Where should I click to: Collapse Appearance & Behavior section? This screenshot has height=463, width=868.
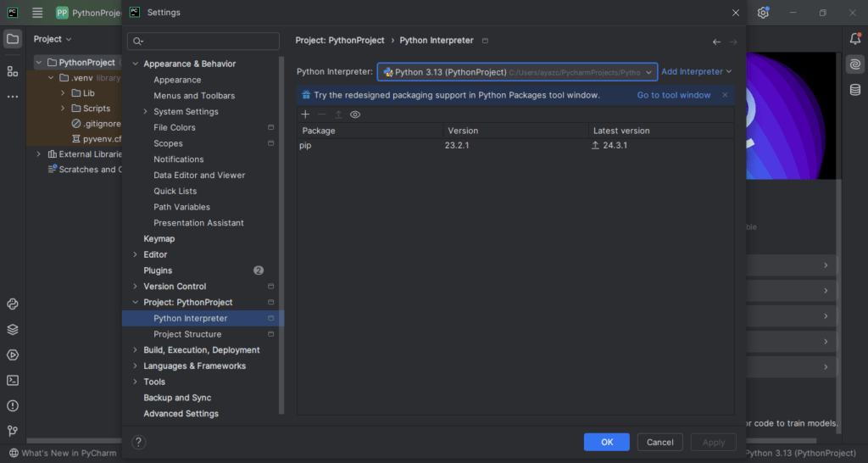[136, 64]
